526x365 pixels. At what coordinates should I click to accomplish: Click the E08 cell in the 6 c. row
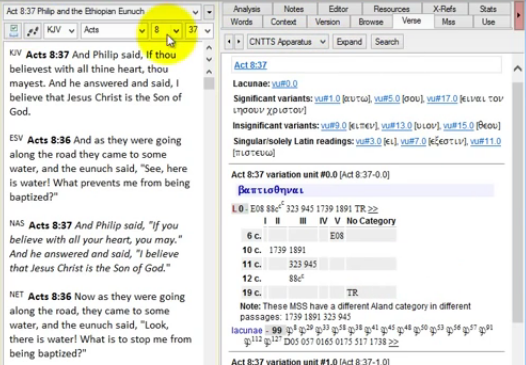point(337,236)
